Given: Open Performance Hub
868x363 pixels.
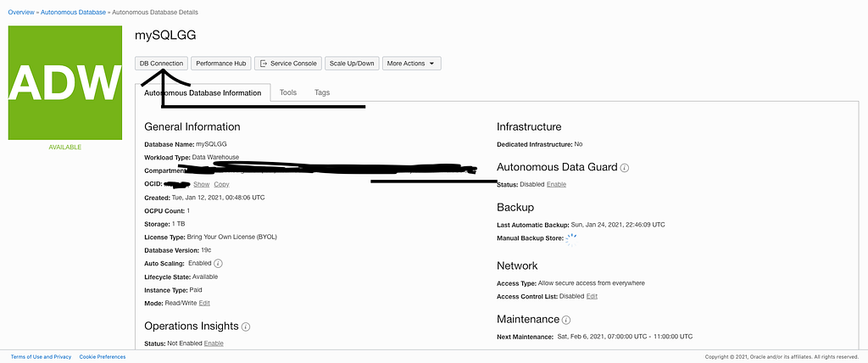Looking at the screenshot, I should coord(221,63).
